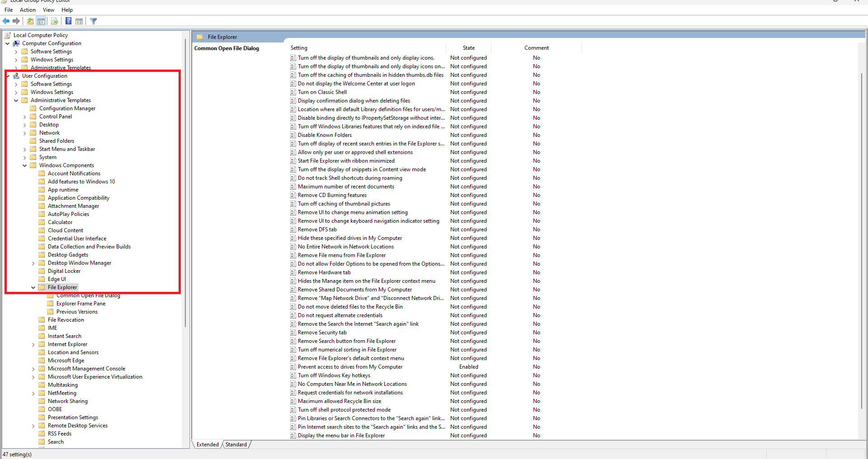
Task: Click the Computer Configuration node icon
Action: coord(16,43)
